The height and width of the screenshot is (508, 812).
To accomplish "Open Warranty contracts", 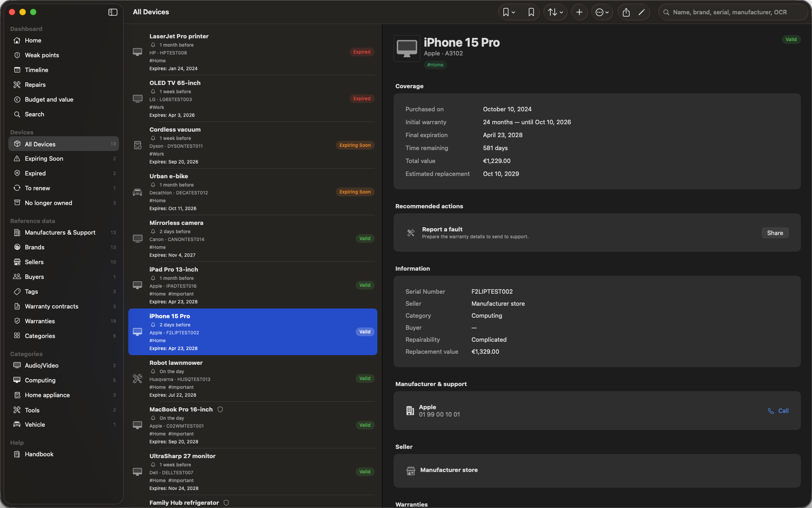I will (x=64, y=307).
